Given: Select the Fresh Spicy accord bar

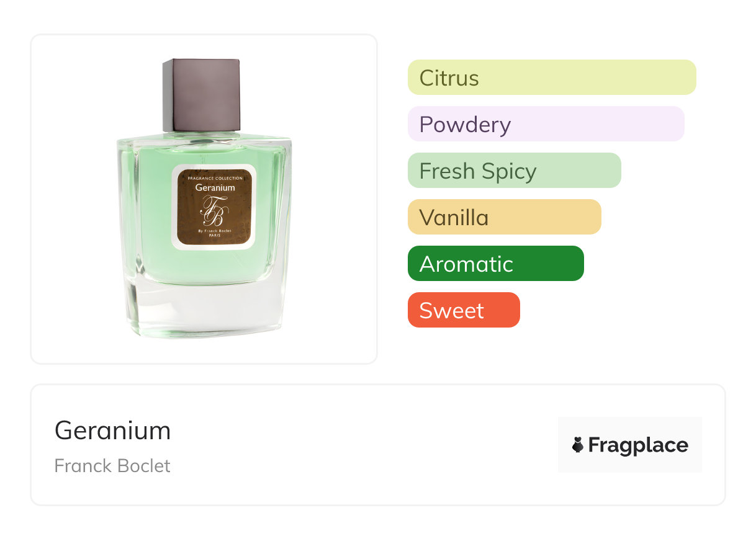Looking at the screenshot, I should pos(515,171).
